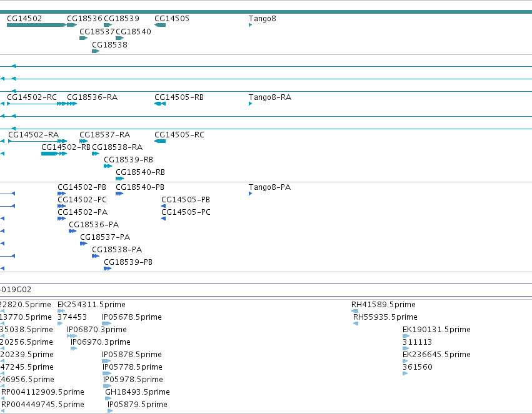
Task: Select the IP05678.5prime EST label
Action: [132, 317]
